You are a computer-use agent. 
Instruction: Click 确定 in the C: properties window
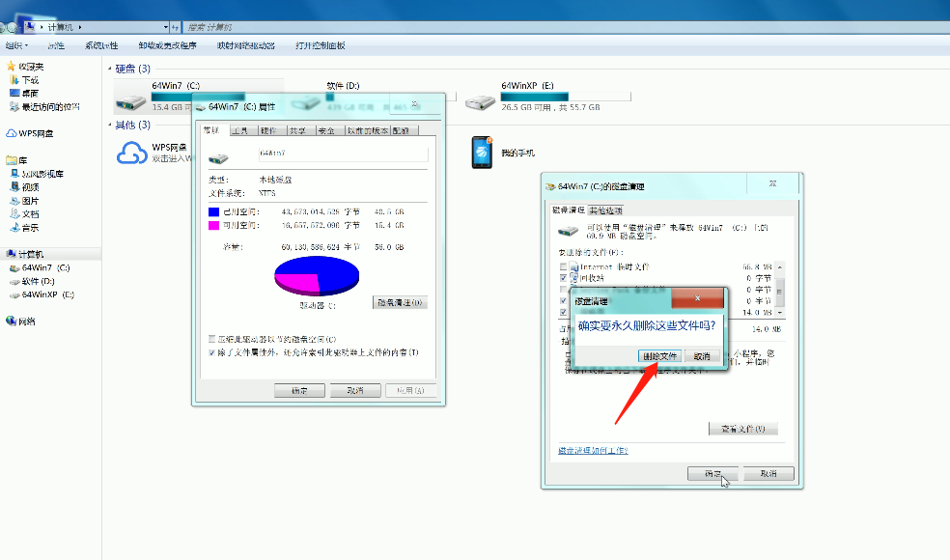[299, 390]
